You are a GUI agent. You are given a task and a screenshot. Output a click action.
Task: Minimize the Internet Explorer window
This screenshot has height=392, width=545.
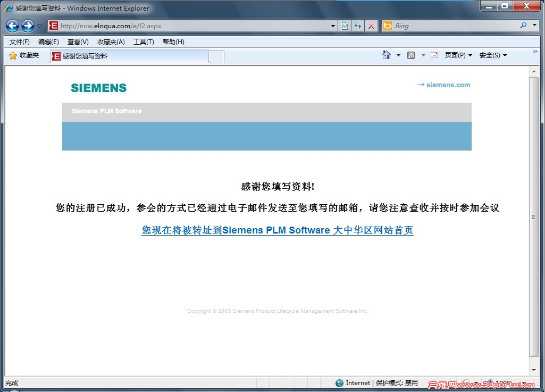pyautogui.click(x=489, y=6)
